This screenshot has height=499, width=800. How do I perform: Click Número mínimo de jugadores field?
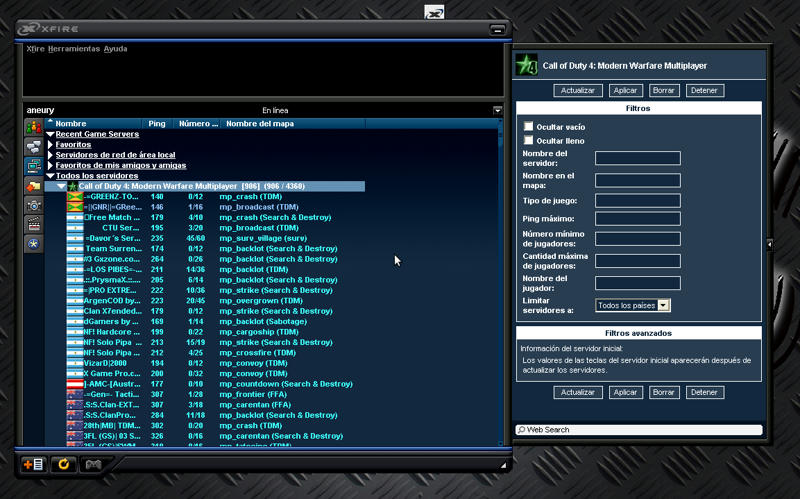pos(638,239)
